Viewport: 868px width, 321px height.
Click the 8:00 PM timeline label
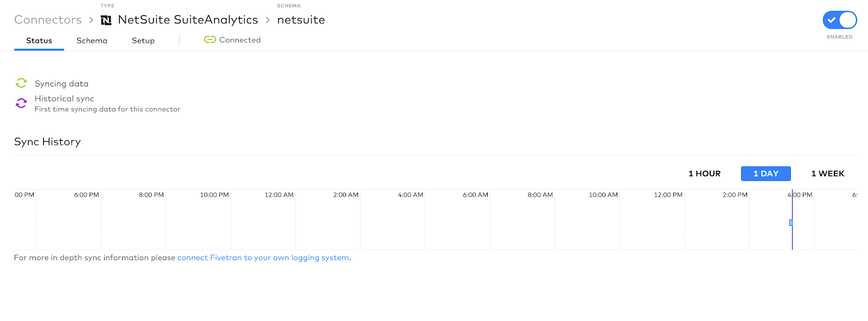click(x=151, y=195)
